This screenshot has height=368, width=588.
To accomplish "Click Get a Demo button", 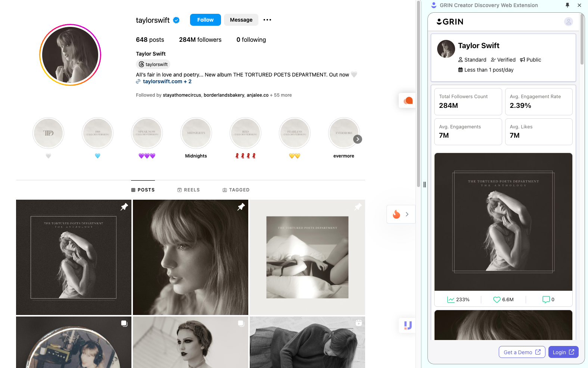I will click(522, 352).
